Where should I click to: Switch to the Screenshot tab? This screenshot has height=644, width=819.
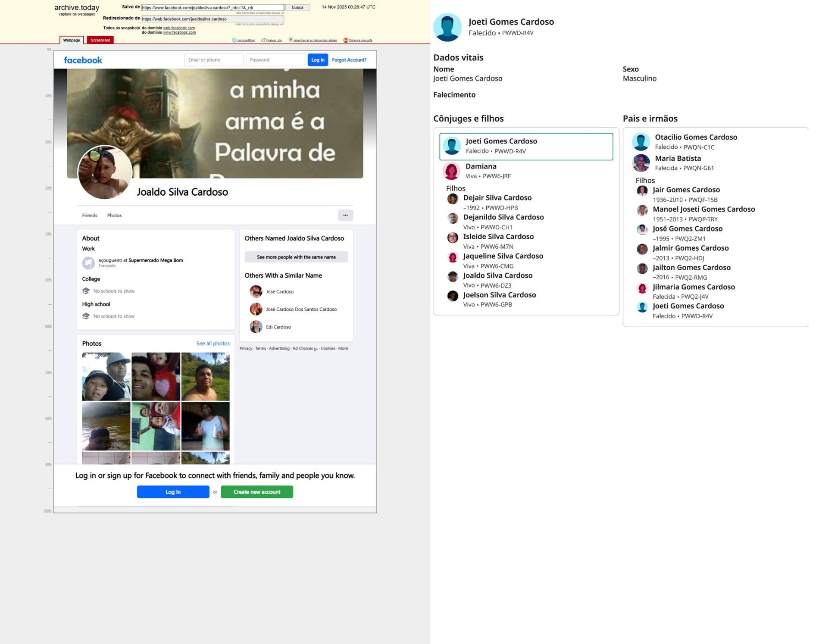point(100,40)
